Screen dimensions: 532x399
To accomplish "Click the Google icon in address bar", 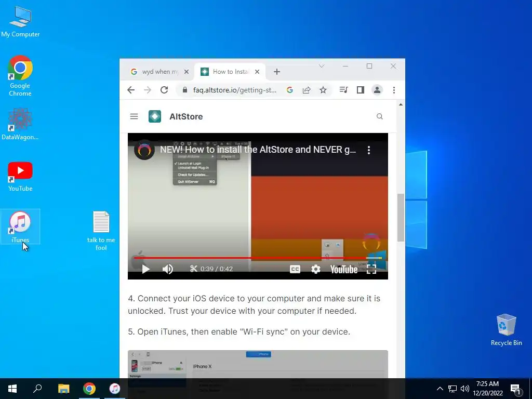I will [x=290, y=90].
